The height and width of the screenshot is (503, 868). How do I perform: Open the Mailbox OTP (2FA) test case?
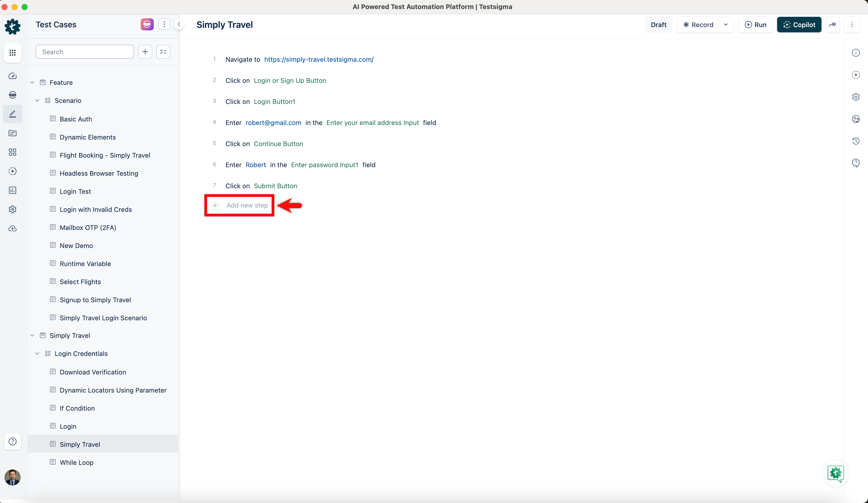88,228
